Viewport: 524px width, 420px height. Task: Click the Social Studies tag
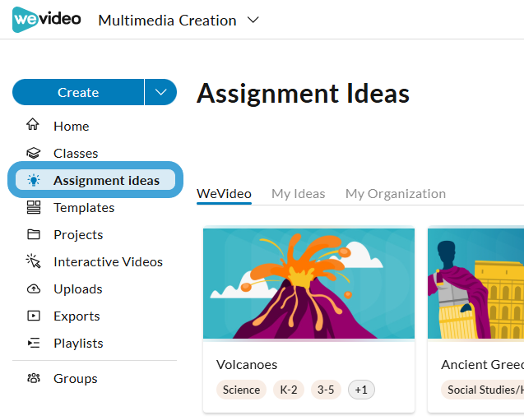[x=483, y=390]
